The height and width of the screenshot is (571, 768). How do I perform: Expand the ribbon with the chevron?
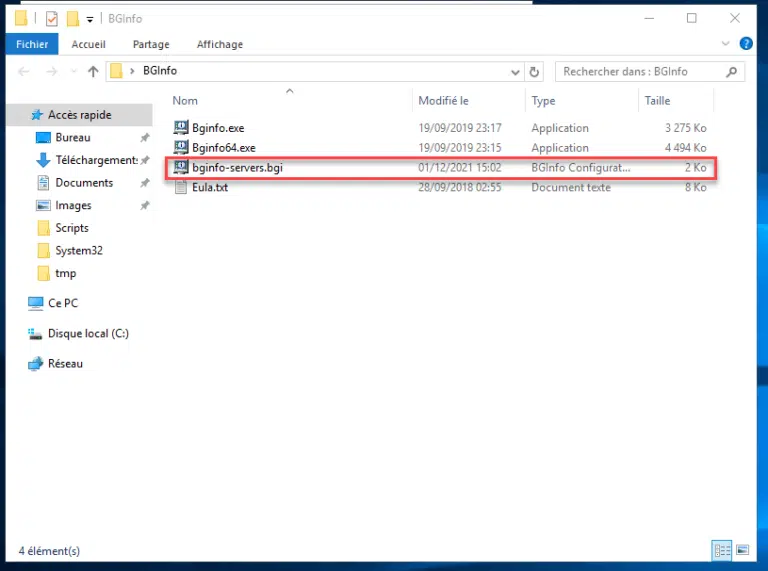pyautogui.click(x=725, y=44)
